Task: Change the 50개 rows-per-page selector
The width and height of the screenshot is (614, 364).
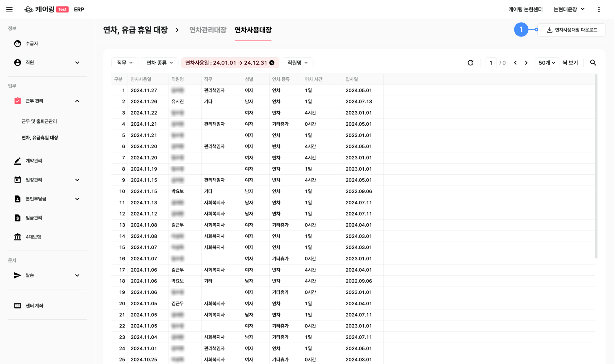Action: 547,63
